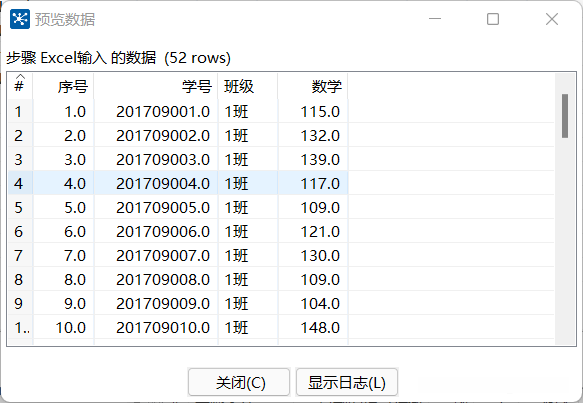Select 序号 cell 8.0
Viewport: 583px width, 403px height.
[63, 280]
